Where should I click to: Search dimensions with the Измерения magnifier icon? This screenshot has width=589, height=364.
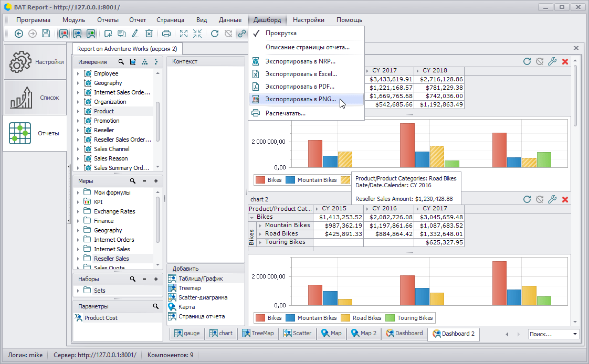click(x=121, y=61)
